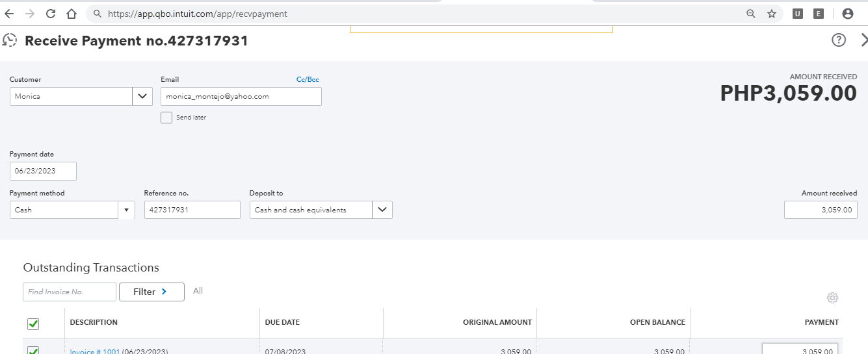Bookmark this page with star icon

(772, 14)
